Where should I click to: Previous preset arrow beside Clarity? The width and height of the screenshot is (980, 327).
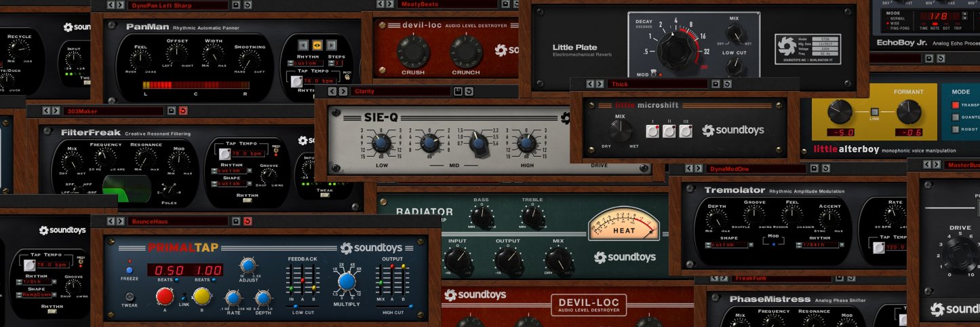coord(332,91)
